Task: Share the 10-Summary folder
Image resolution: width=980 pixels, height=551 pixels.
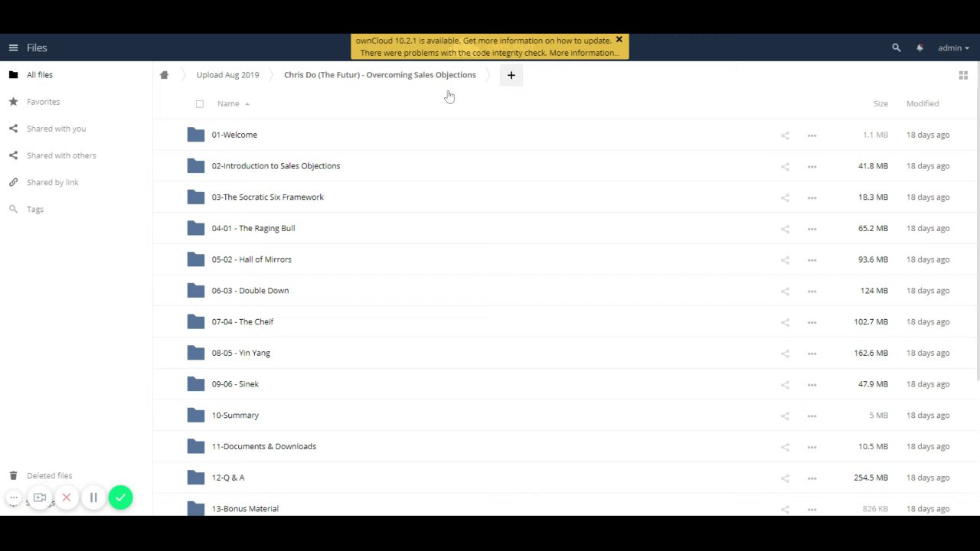Action: [x=785, y=416]
